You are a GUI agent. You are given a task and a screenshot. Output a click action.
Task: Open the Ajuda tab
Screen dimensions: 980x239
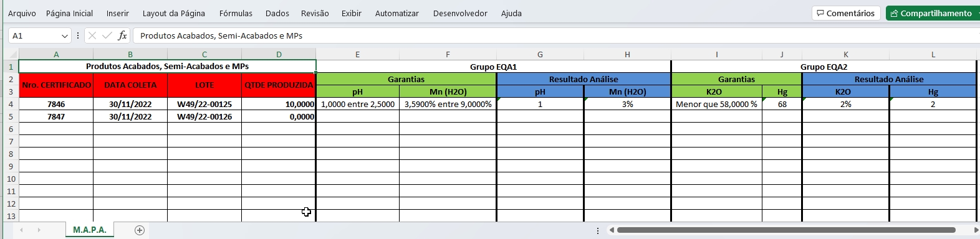[511, 13]
